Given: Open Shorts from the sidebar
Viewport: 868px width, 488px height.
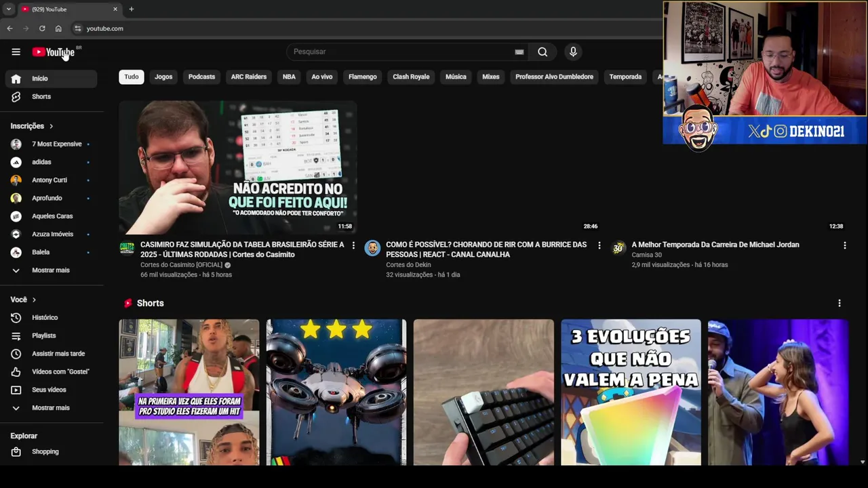Looking at the screenshot, I should point(51,96).
